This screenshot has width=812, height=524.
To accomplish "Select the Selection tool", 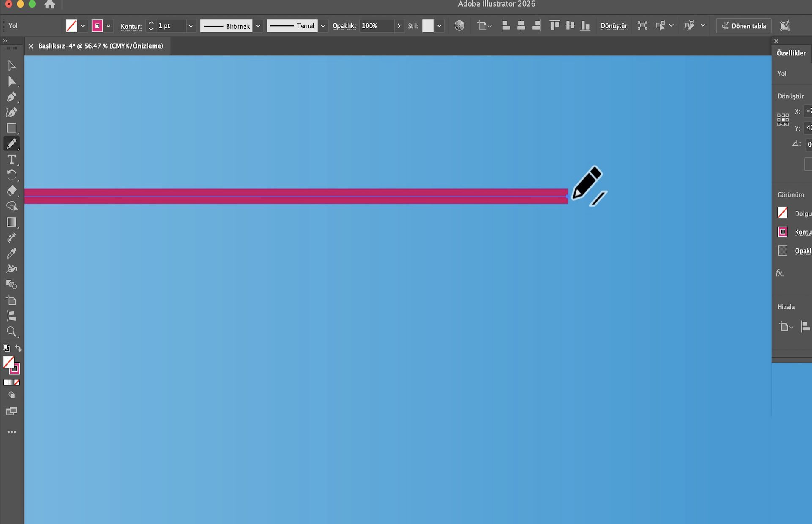I will point(11,65).
